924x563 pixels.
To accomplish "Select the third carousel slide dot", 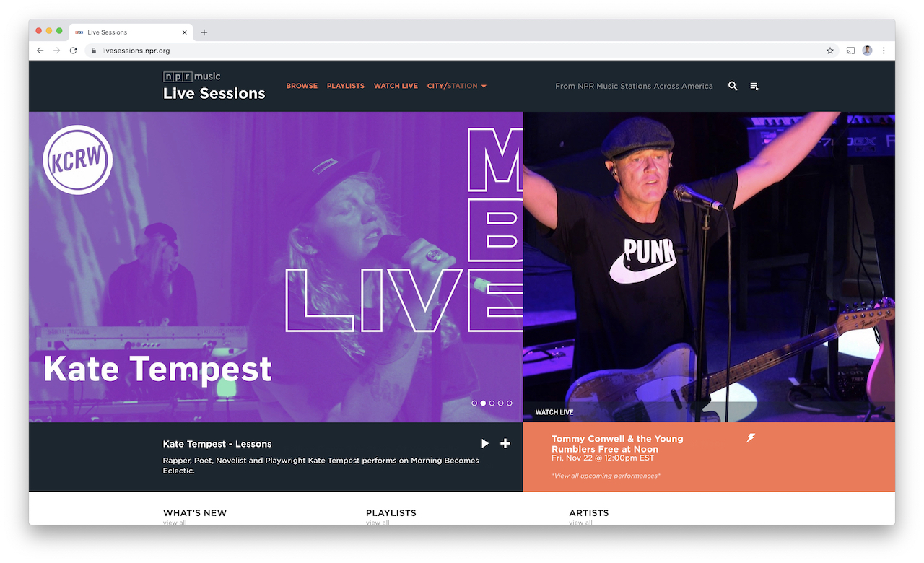I will click(x=492, y=403).
